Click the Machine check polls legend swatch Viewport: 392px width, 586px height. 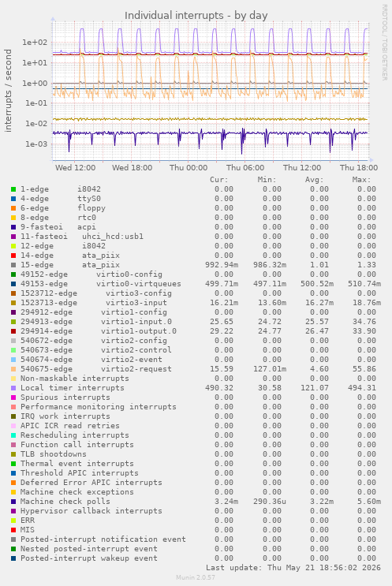click(x=13, y=502)
